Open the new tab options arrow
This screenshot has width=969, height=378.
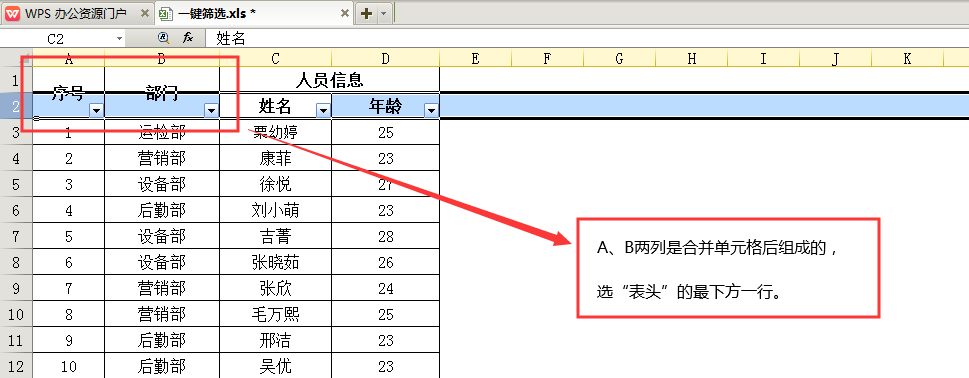(383, 14)
